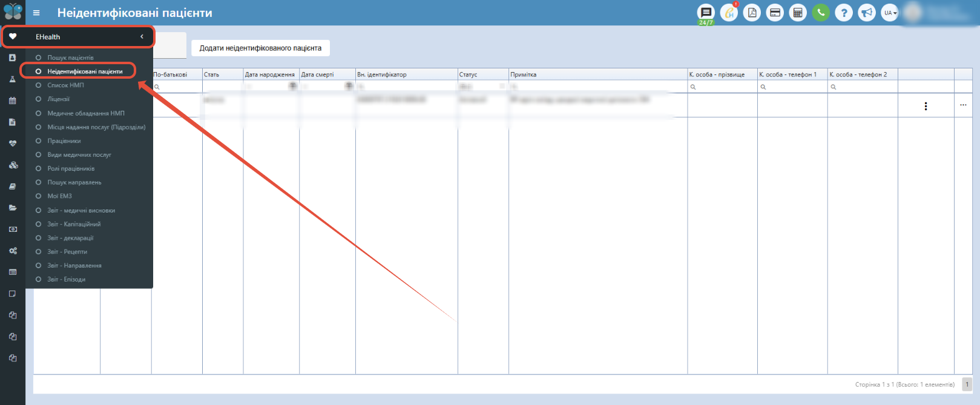Open Місця надання послуг (Підрозділи)
This screenshot has width=980, height=405.
pyautogui.click(x=96, y=127)
